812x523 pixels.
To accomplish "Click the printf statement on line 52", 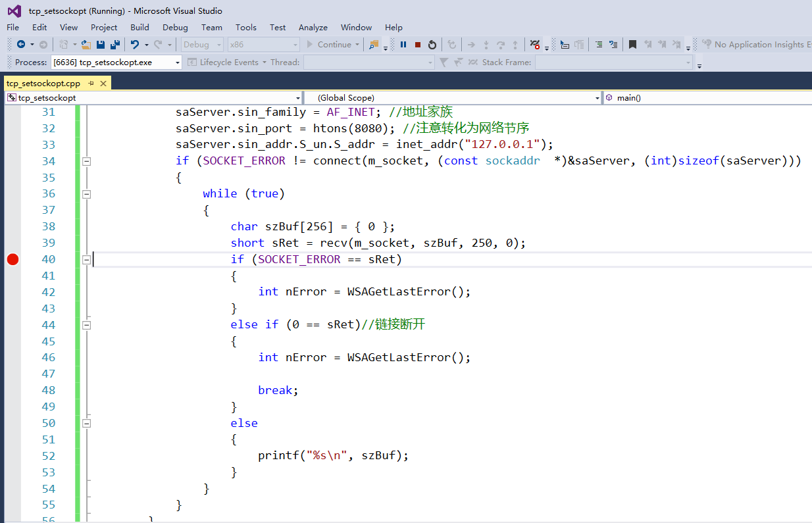I will point(333,455).
